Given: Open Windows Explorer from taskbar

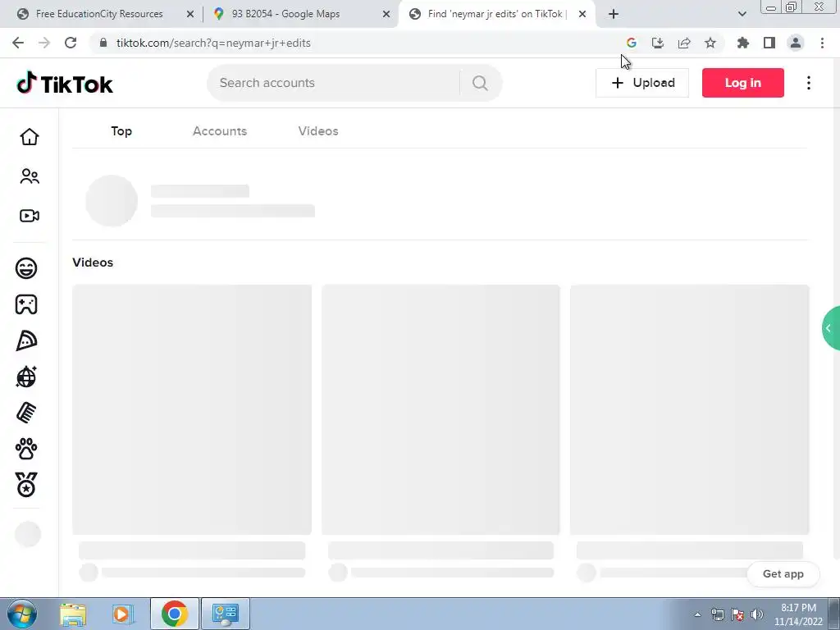Looking at the screenshot, I should click(73, 614).
